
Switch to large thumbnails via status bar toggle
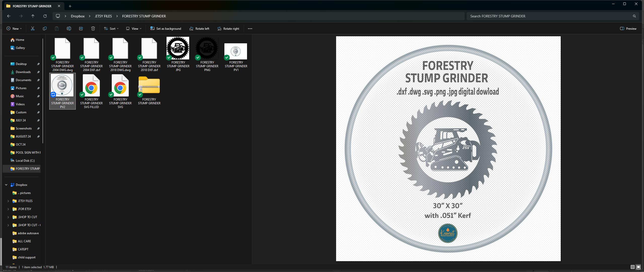(x=638, y=267)
